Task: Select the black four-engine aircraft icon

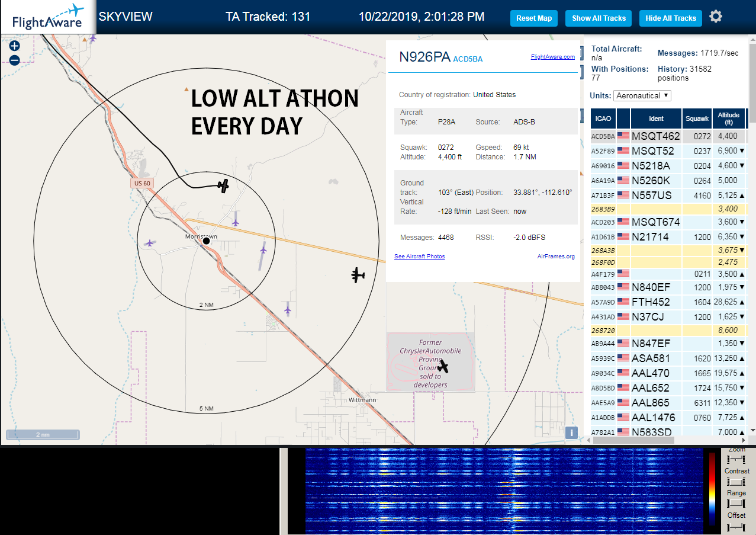Action: click(358, 274)
